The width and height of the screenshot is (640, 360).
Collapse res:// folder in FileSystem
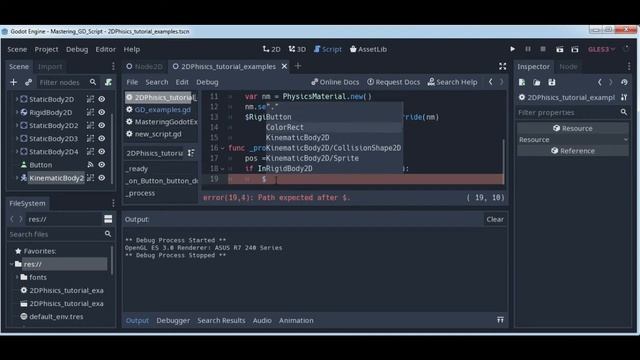(11, 264)
